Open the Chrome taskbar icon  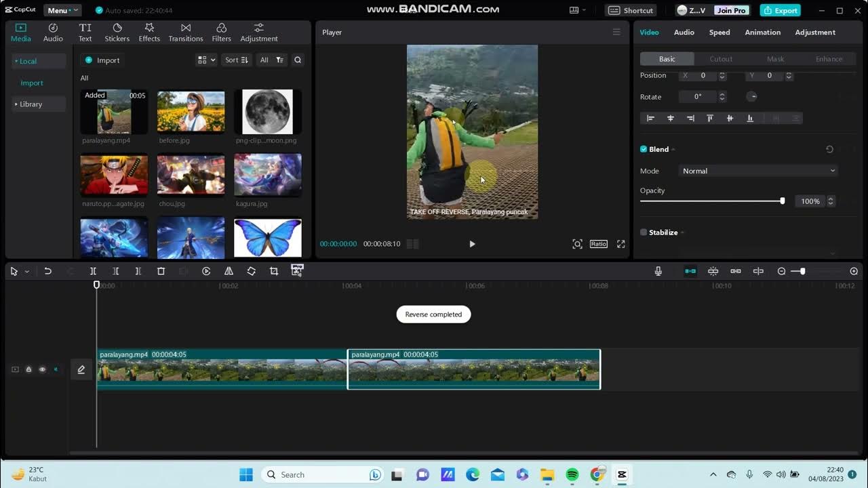597,474
